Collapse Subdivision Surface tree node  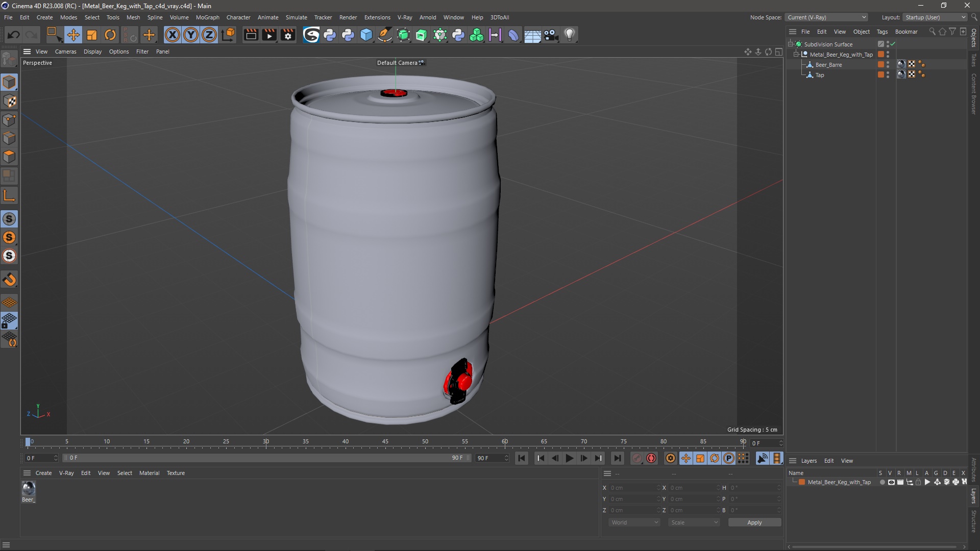pos(790,44)
